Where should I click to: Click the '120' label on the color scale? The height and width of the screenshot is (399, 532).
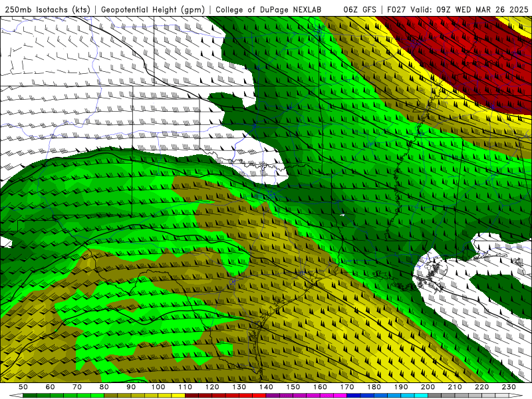[212, 387]
